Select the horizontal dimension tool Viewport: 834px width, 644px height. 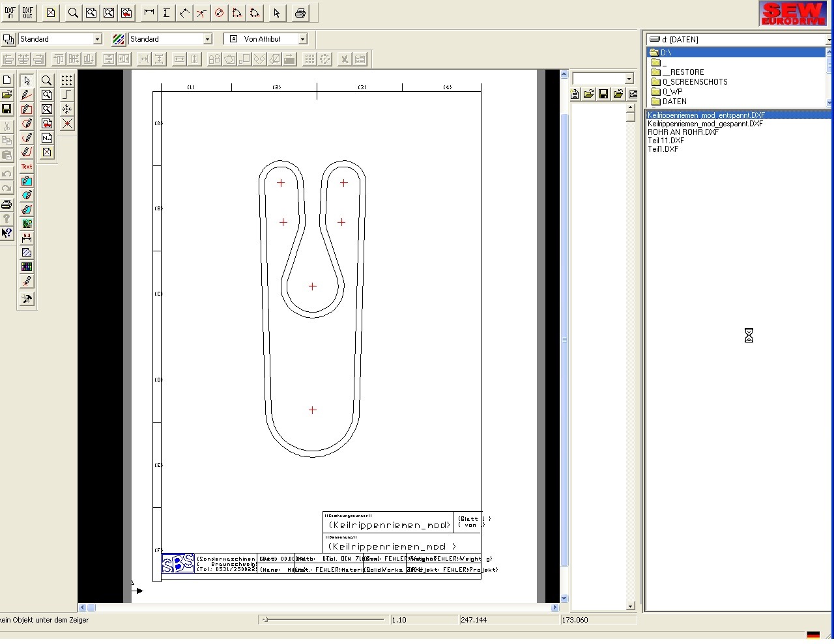(149, 13)
